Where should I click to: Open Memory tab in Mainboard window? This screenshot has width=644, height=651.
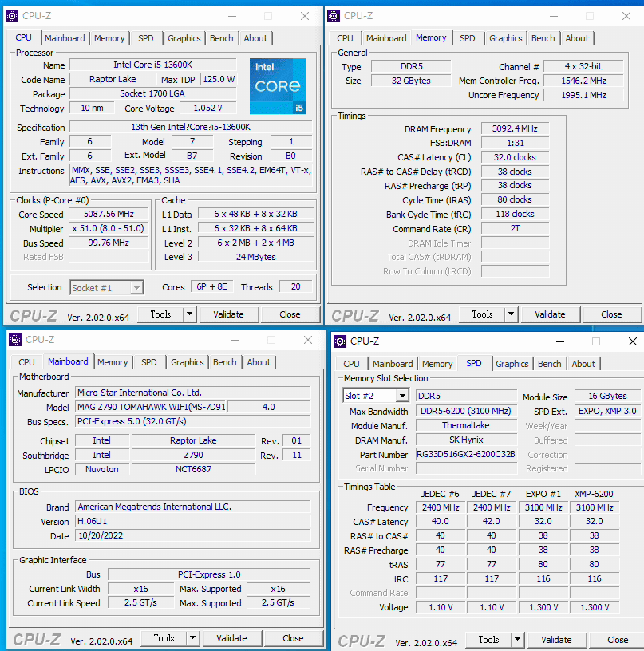coord(113,362)
